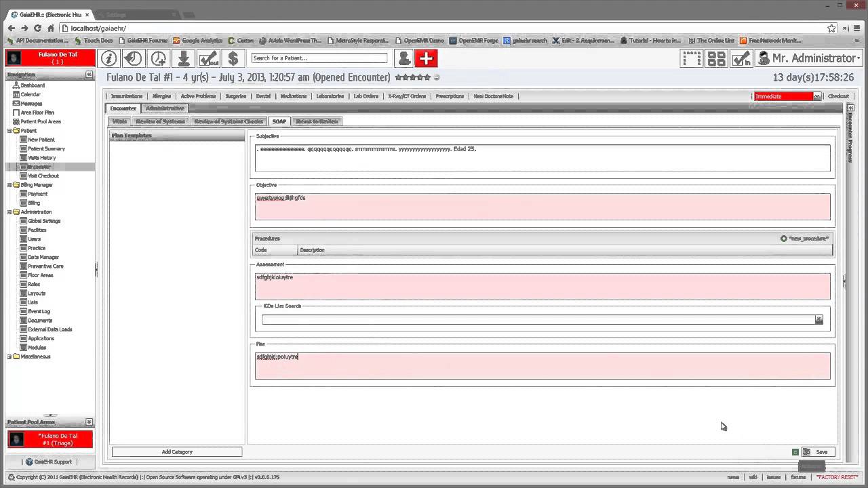The width and height of the screenshot is (868, 488).
Task: Select Patient Pool Areas in navigation
Action: click(x=40, y=121)
